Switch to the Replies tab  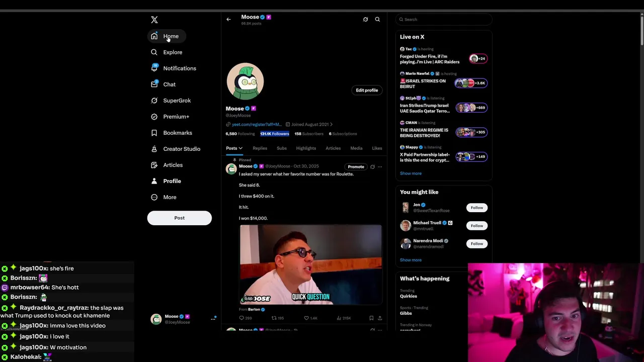pos(260,148)
